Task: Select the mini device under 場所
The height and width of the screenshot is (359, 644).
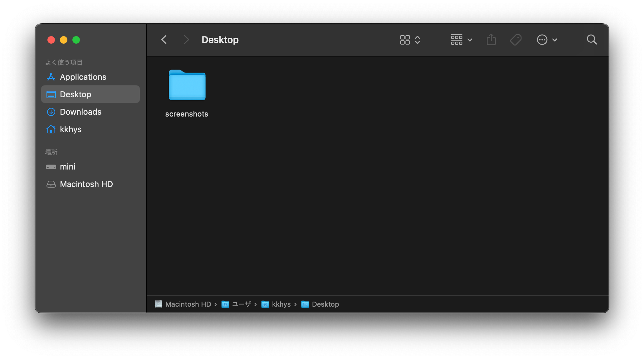Action: [68, 166]
